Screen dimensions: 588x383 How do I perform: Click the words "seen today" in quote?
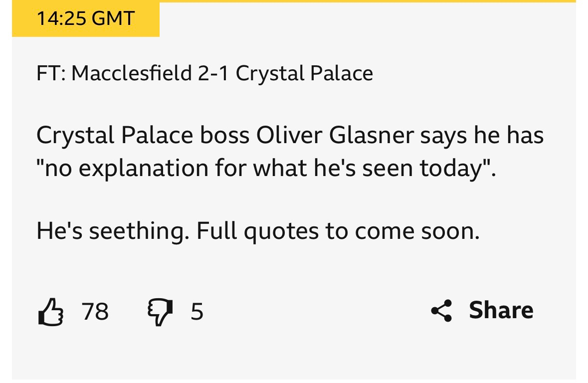tap(429, 169)
